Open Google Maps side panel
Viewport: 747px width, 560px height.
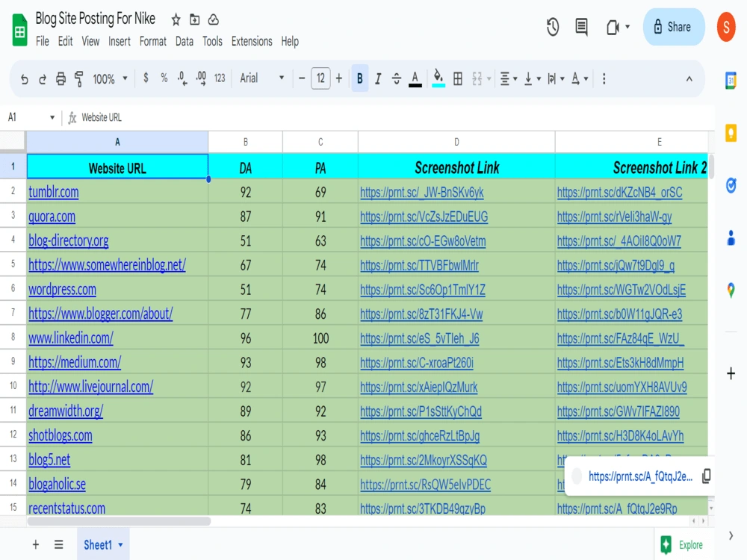(731, 290)
